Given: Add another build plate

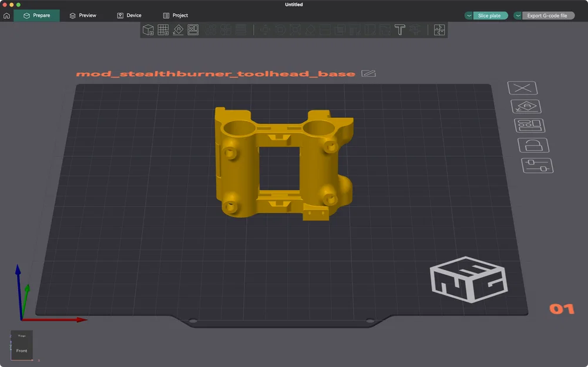Looking at the screenshot, I should click(x=163, y=29).
